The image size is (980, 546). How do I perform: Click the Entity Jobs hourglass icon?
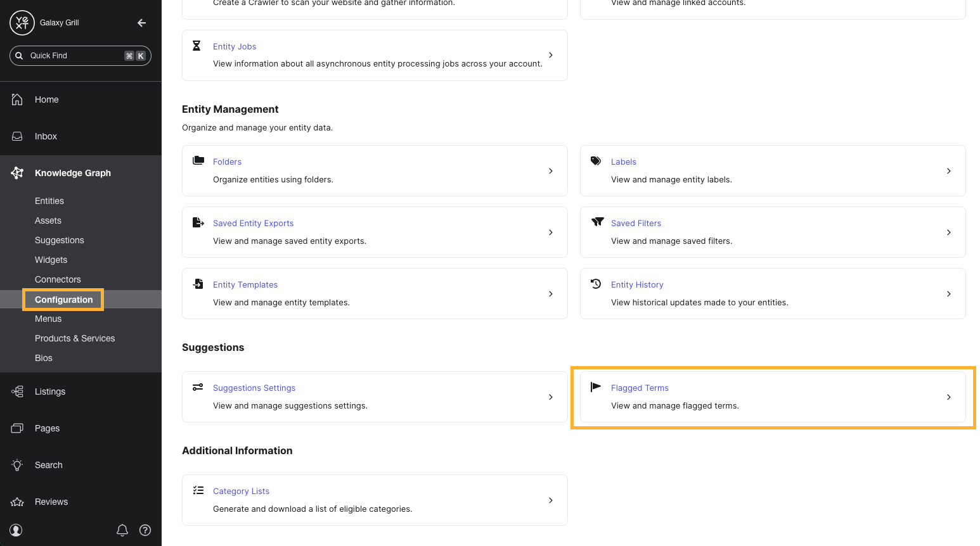[197, 45]
